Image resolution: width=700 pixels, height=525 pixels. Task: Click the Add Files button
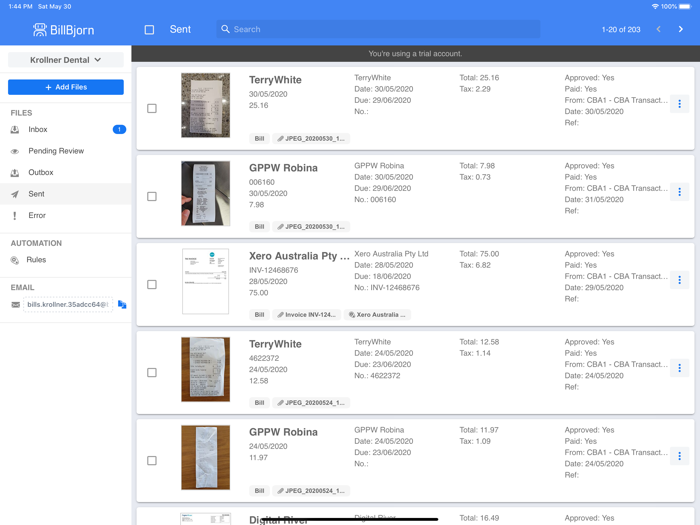(x=66, y=87)
